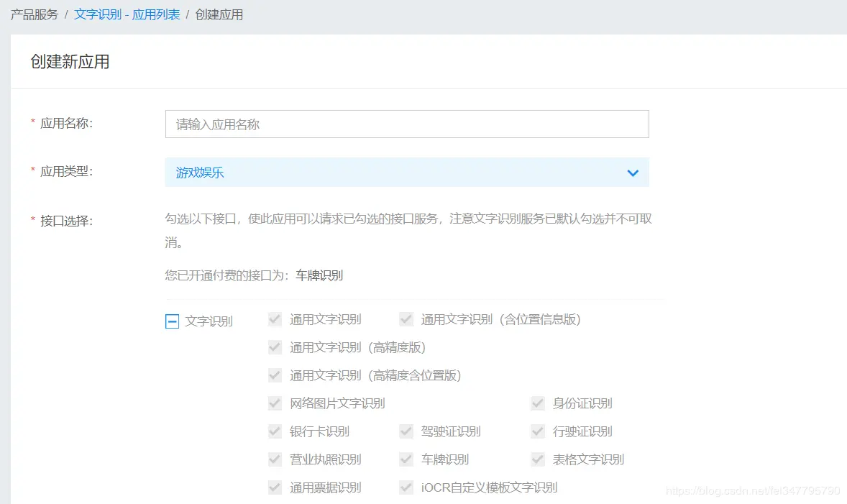Enable 身份证识别 recognition service
The height and width of the screenshot is (504, 847).
coord(537,403)
